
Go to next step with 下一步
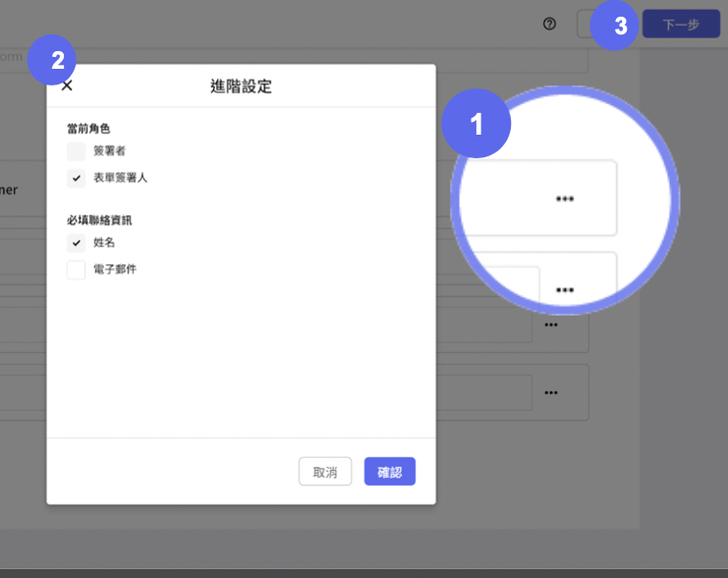coord(681,25)
